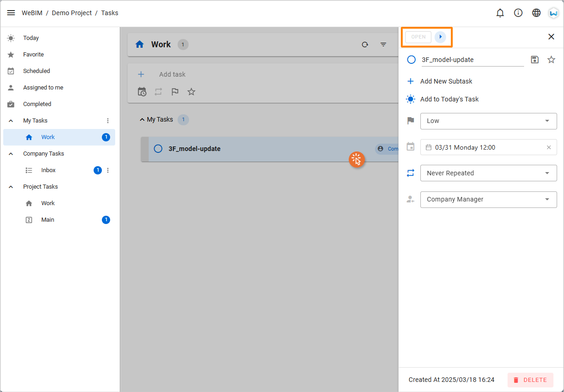Click Demo Project in the breadcrumb
Image resolution: width=564 pixels, height=392 pixels.
click(x=72, y=13)
